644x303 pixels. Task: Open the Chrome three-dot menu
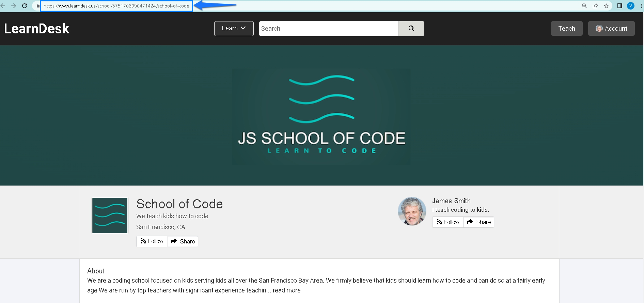[x=642, y=6]
